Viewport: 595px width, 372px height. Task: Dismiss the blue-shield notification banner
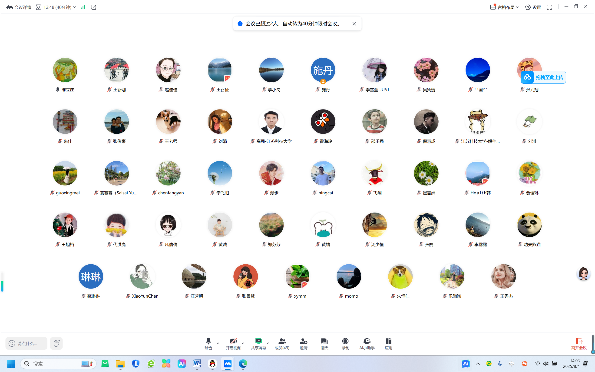click(x=354, y=24)
